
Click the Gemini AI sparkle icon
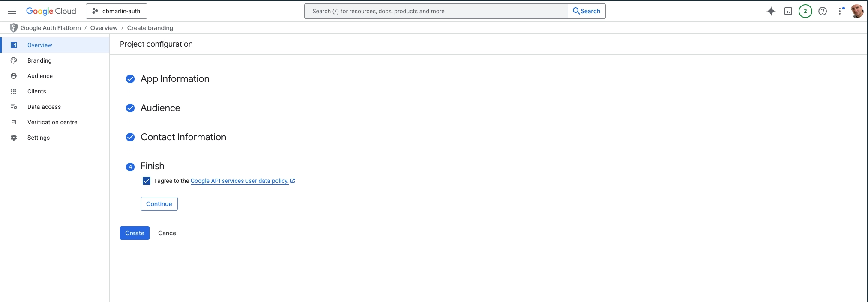point(771,11)
